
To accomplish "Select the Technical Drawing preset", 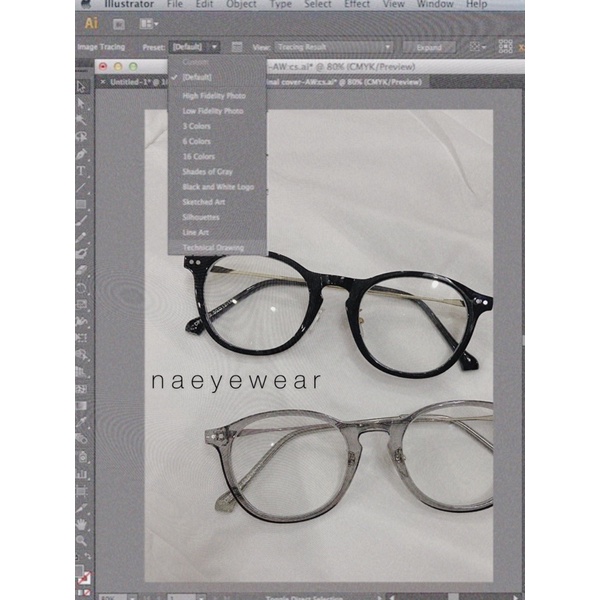I will click(x=212, y=247).
